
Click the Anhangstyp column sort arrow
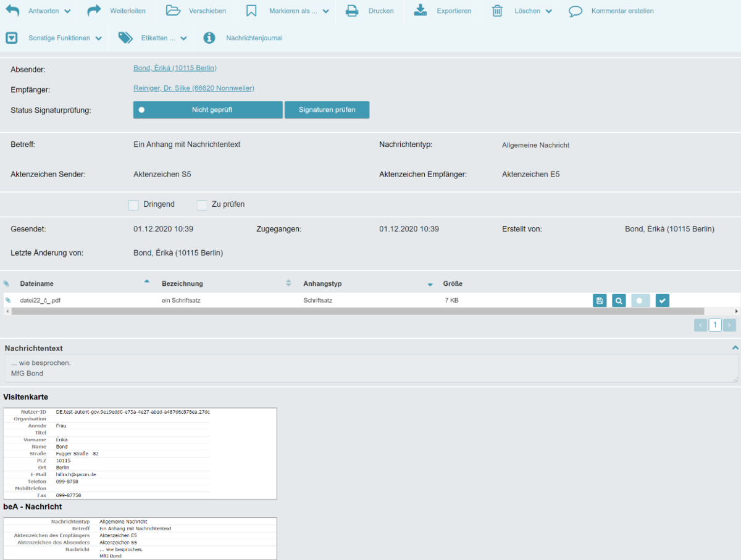pyautogui.click(x=430, y=285)
